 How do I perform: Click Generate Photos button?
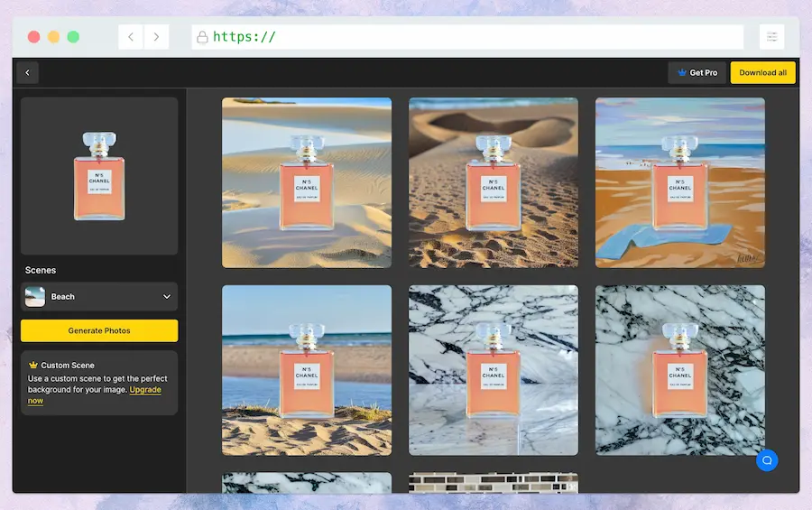pyautogui.click(x=99, y=330)
